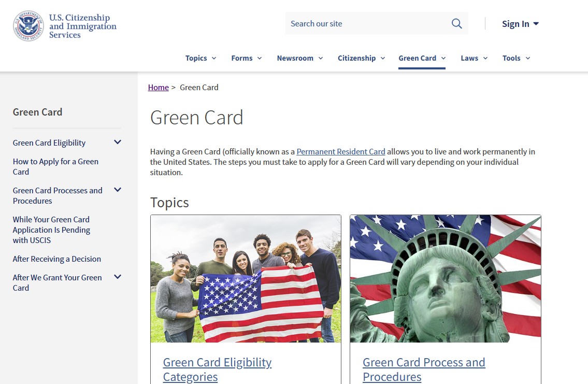Click the USCIS Homeland Security seal logo
The height and width of the screenshot is (384, 588).
point(28,26)
